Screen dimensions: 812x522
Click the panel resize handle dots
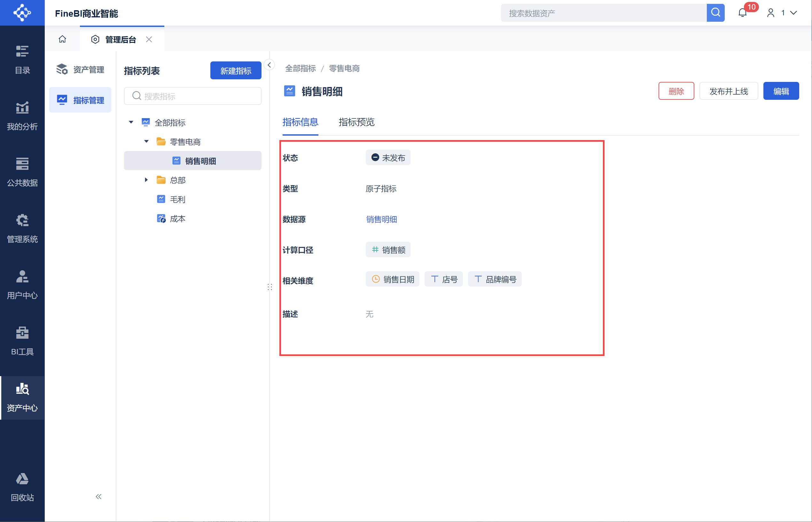269,287
